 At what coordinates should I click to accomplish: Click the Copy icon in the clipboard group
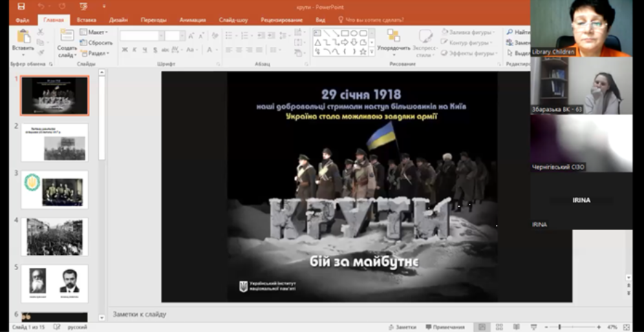pyautogui.click(x=40, y=43)
